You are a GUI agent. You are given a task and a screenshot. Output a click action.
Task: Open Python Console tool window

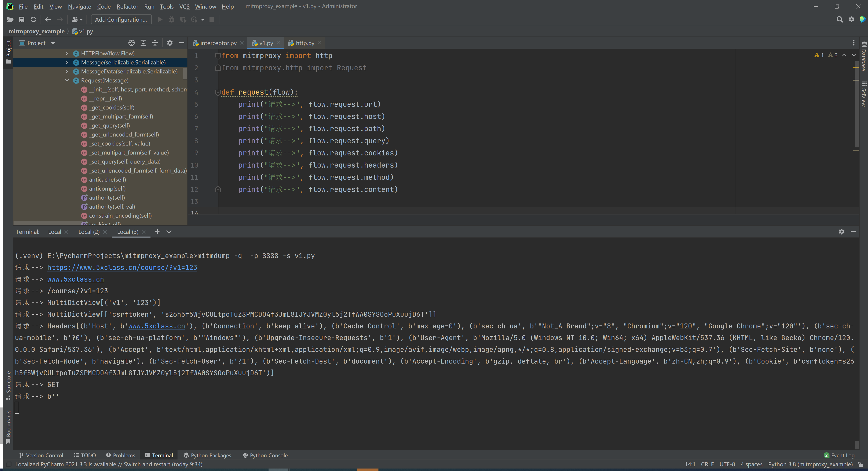[265, 455]
